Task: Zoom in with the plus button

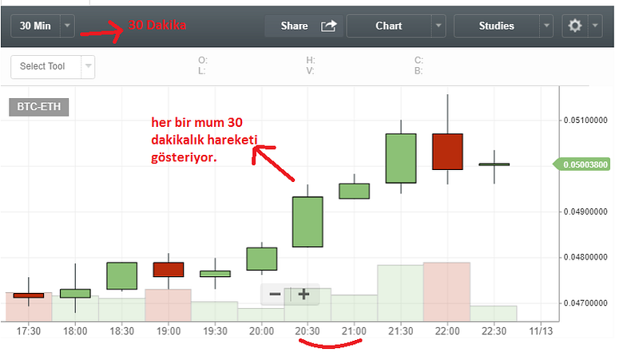Action: tap(304, 294)
